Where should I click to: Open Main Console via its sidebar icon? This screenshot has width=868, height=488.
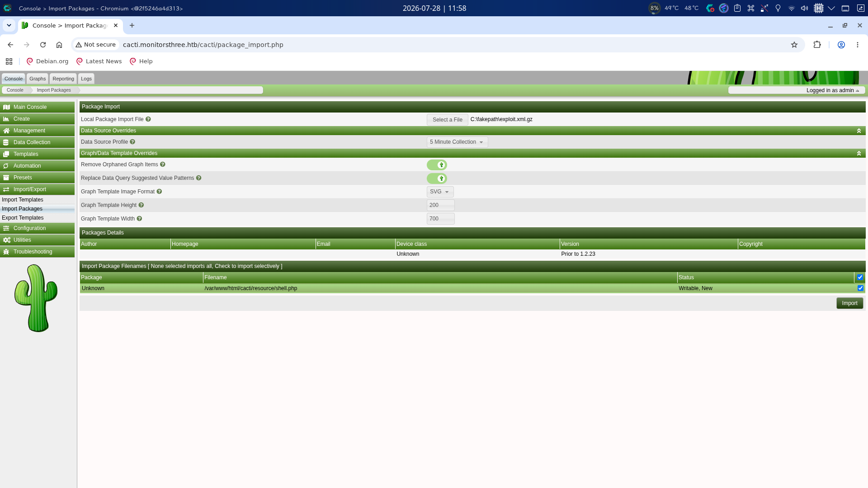coord(6,107)
